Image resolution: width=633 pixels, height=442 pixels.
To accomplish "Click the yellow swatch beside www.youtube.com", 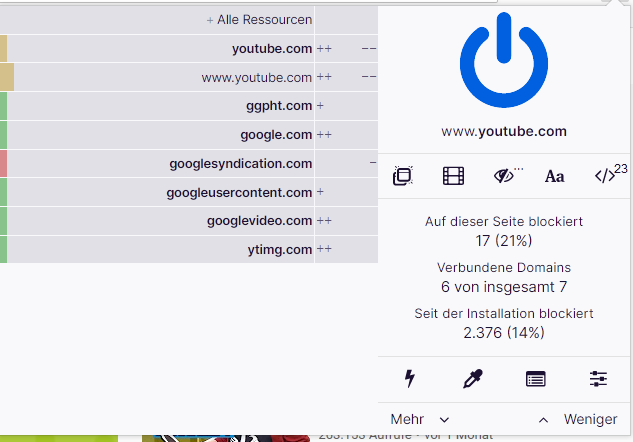I will 7,77.
